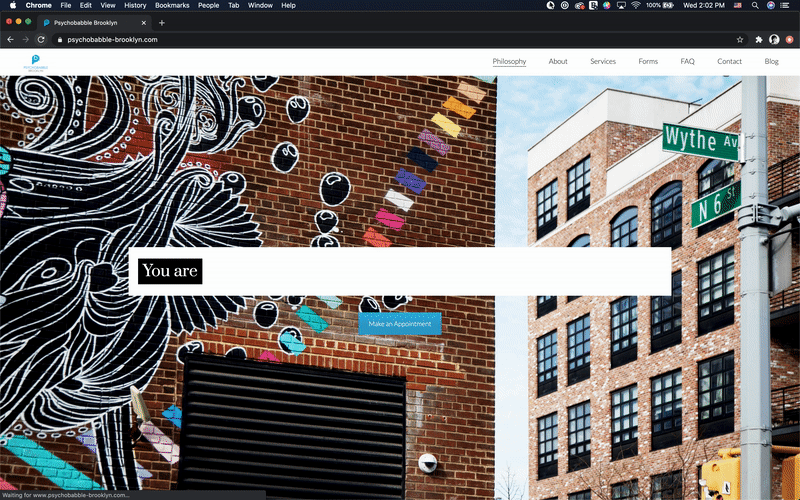Open the Help menu
This screenshot has width=800, height=500.
288,5
